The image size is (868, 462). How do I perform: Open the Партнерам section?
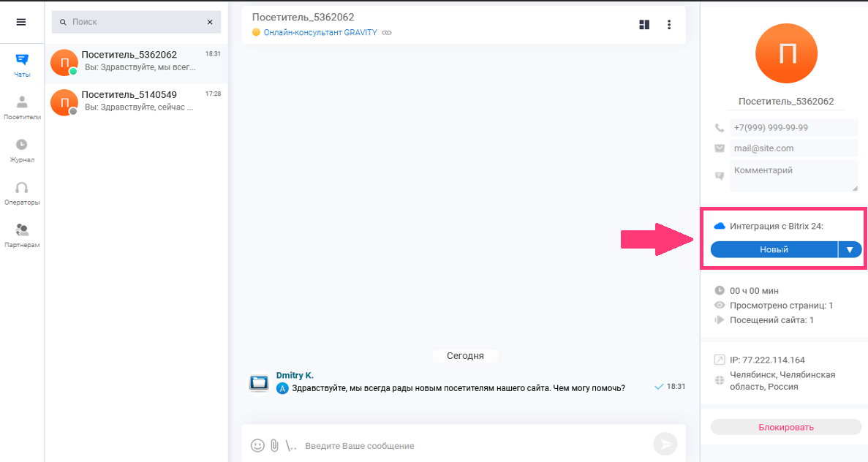click(22, 235)
